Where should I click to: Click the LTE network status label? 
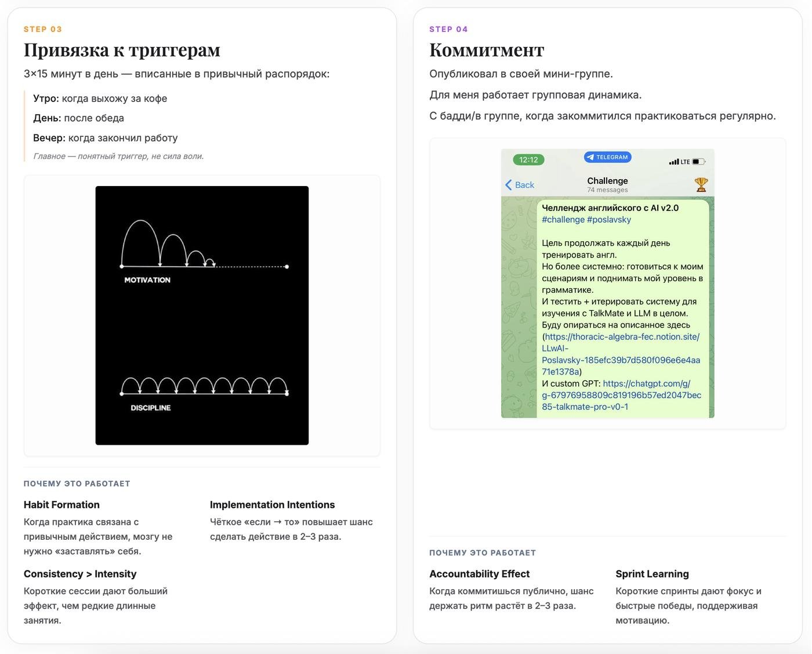coord(684,162)
